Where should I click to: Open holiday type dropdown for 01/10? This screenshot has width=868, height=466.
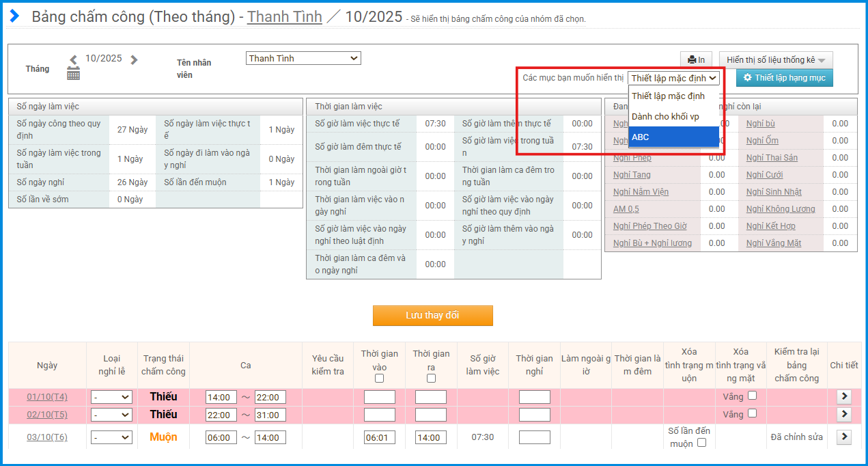click(x=111, y=397)
